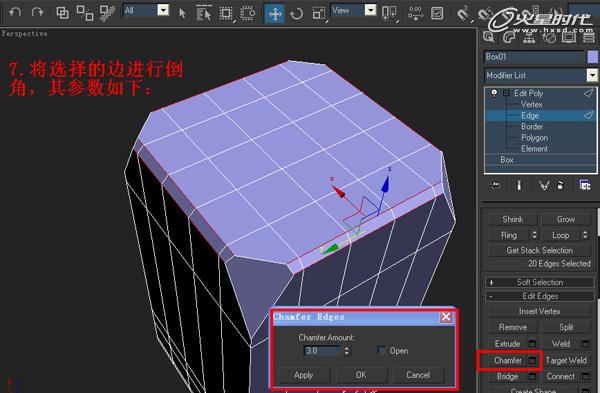The image size is (600, 393).
Task: Click the Grow selection button
Action: coord(566,219)
